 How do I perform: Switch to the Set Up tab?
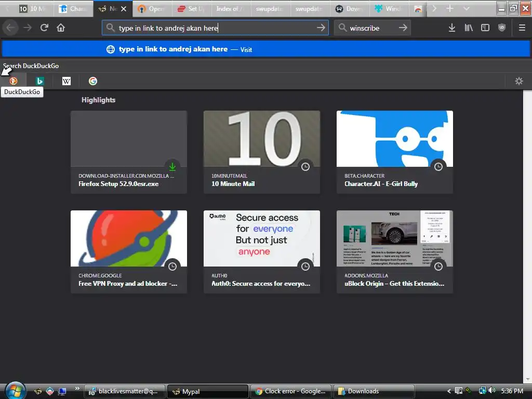191,8
